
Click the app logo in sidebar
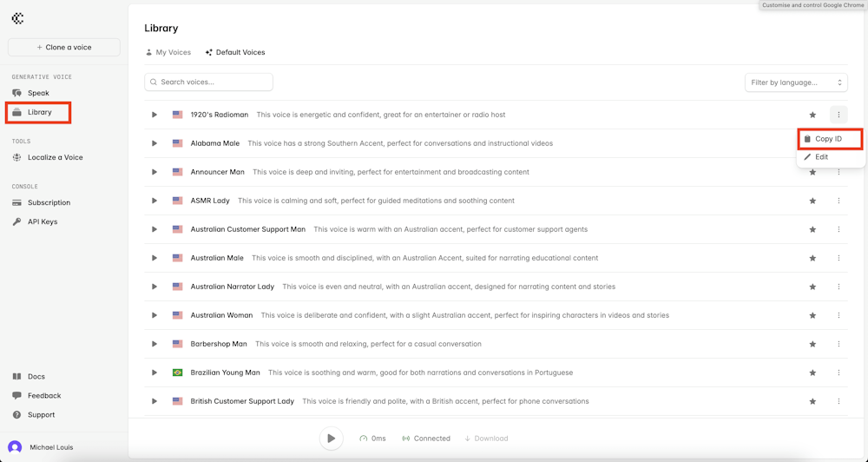coord(17,18)
